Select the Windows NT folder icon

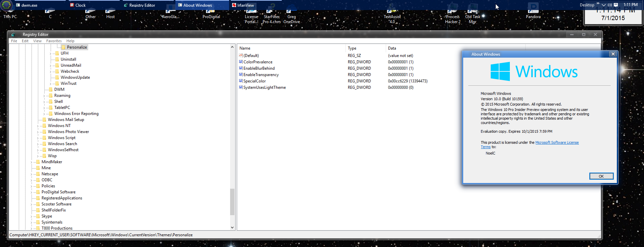pyautogui.click(x=44, y=126)
